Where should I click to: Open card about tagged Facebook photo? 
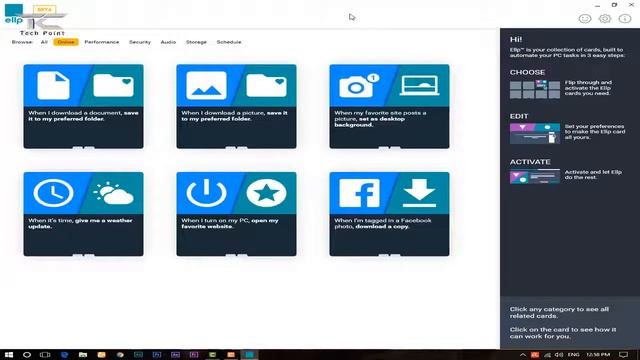pyautogui.click(x=389, y=214)
